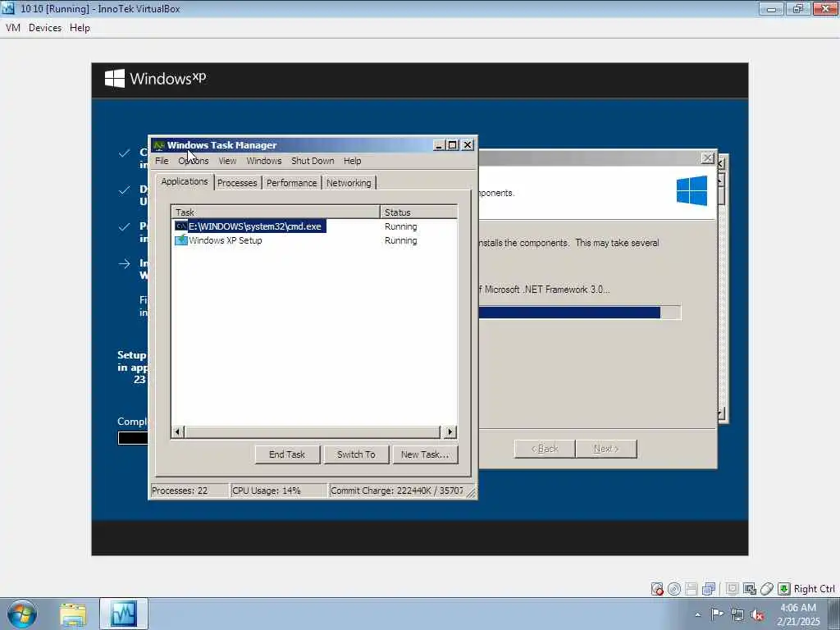
Task: Click the taskbar clock showing 4:06 AM
Action: (x=798, y=614)
